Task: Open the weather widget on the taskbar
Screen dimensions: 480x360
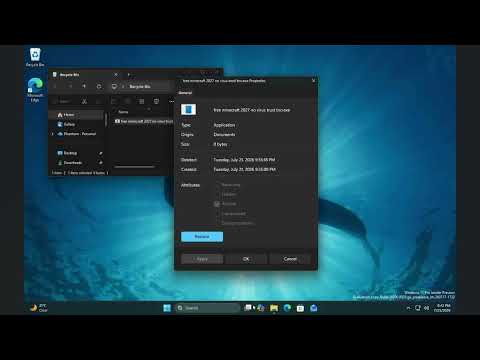Action: [39, 308]
